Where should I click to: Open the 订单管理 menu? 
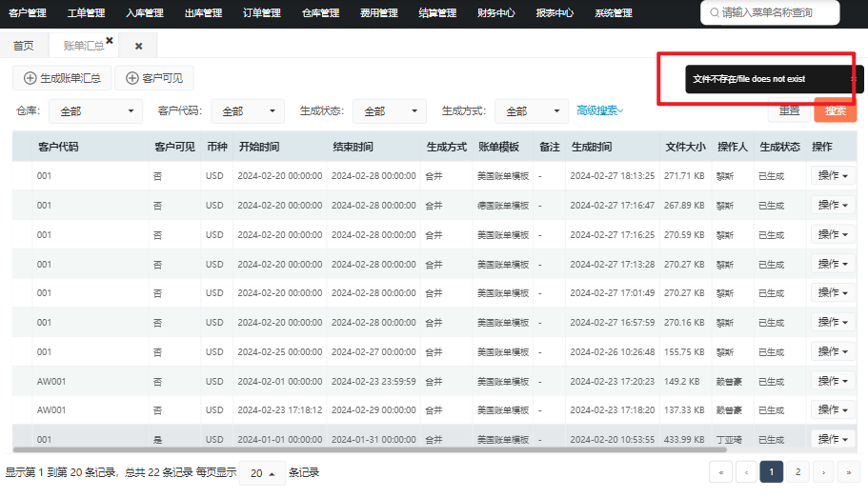tap(262, 12)
